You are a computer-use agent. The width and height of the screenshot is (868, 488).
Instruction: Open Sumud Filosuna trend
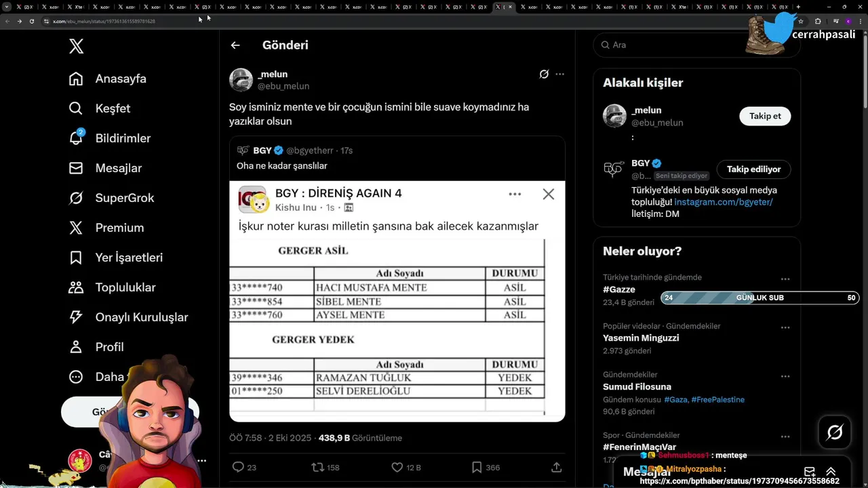[x=637, y=386]
